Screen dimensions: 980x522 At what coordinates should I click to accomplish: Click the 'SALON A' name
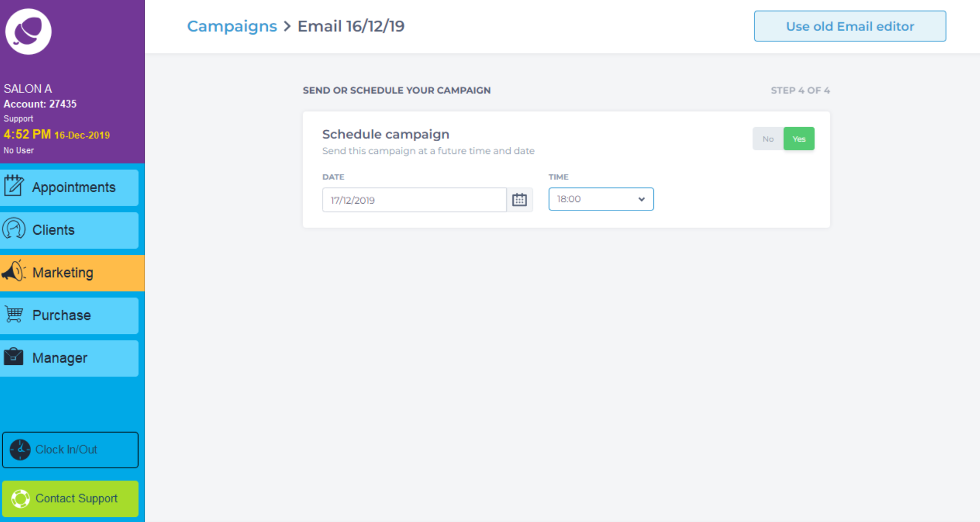coord(28,89)
